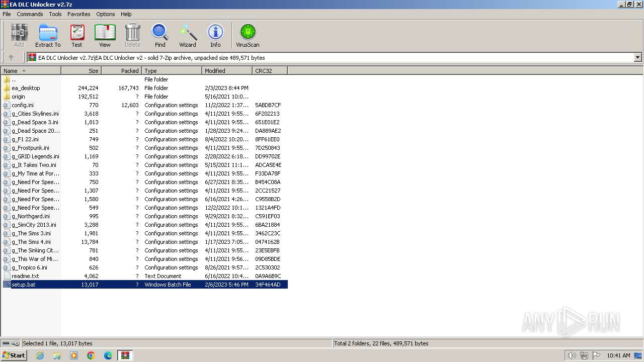Open the Tools menu
Viewport: 644px width, 362px height.
coord(55,14)
